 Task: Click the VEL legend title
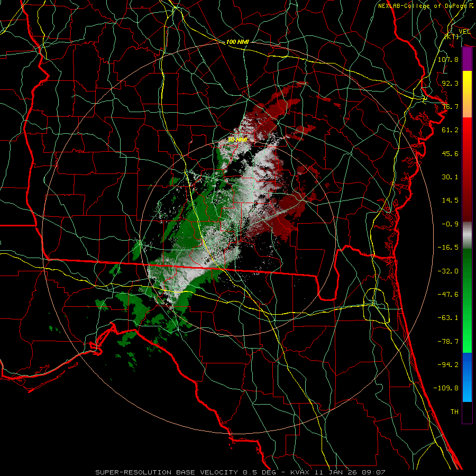click(x=465, y=31)
